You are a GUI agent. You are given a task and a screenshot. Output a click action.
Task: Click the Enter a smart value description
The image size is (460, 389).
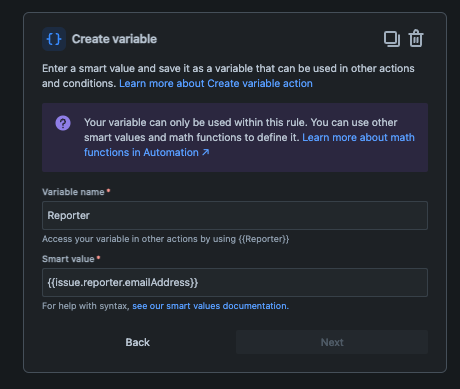point(228,76)
